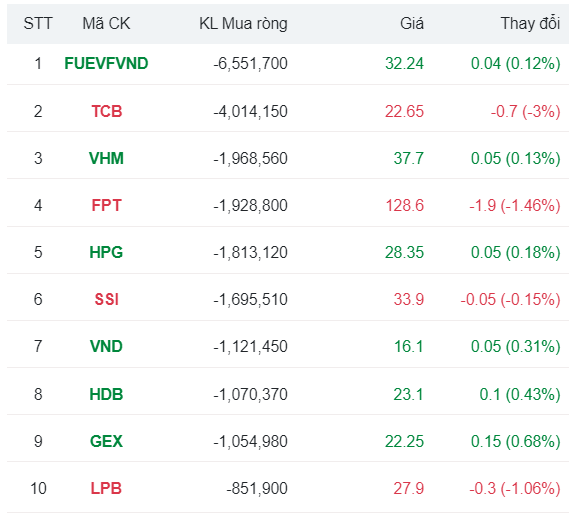Open the FPT stock code
The image size is (583, 518).
pyautogui.click(x=106, y=205)
